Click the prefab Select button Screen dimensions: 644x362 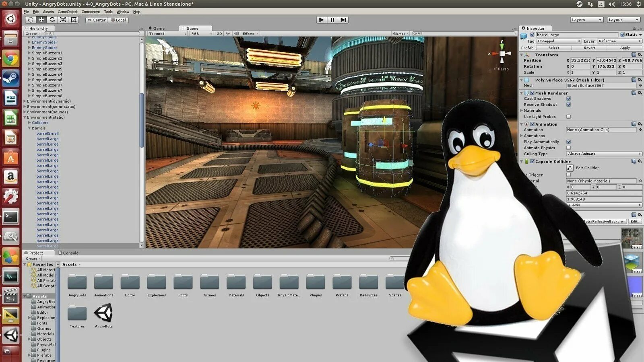click(x=553, y=48)
